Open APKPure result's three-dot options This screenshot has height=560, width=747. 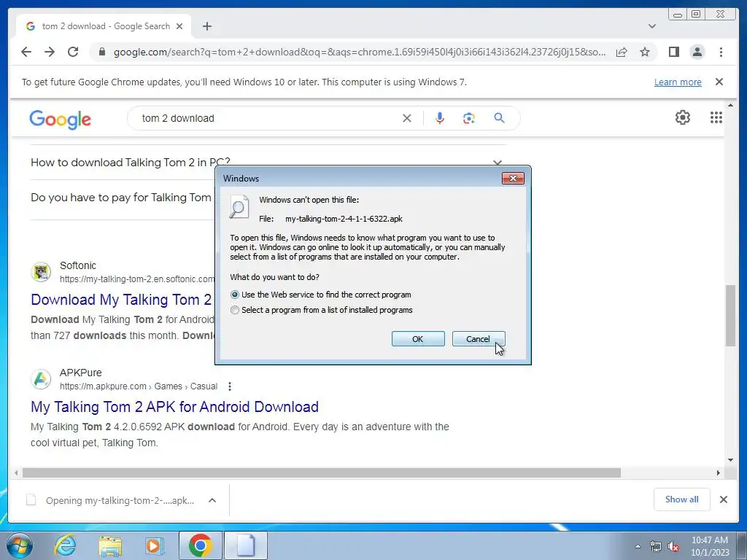click(230, 386)
